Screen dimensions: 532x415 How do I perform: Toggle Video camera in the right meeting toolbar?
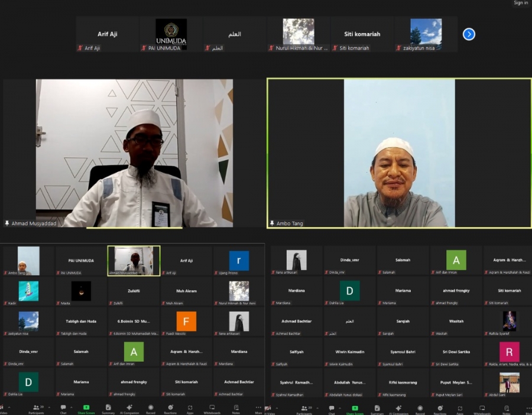268,408
